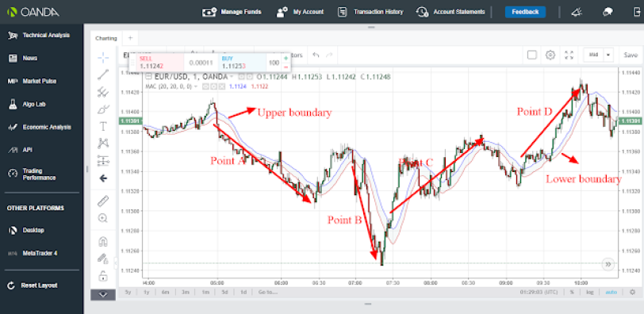The width and height of the screenshot is (644, 314).
Task: Open Trading Performance in sidebar
Action: pos(32,174)
